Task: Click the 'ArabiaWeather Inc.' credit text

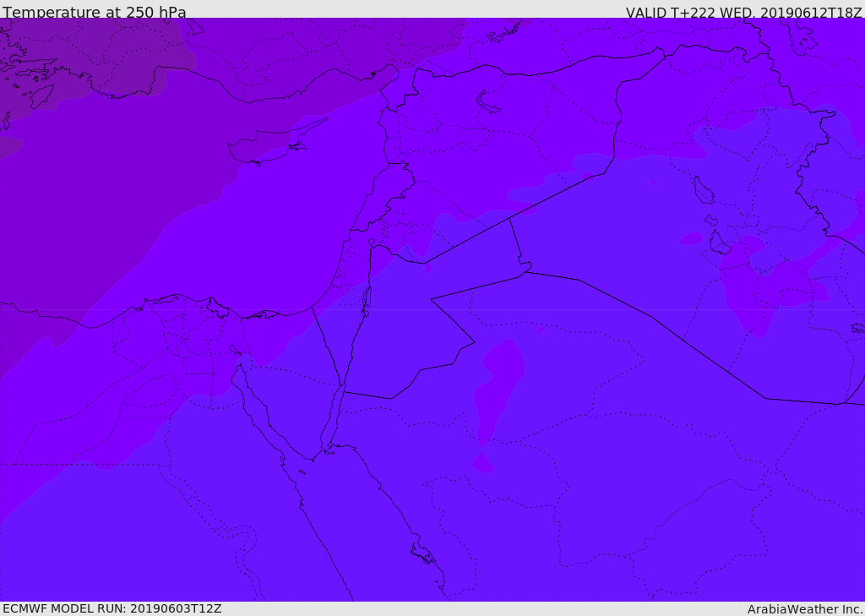Action: pos(805,609)
